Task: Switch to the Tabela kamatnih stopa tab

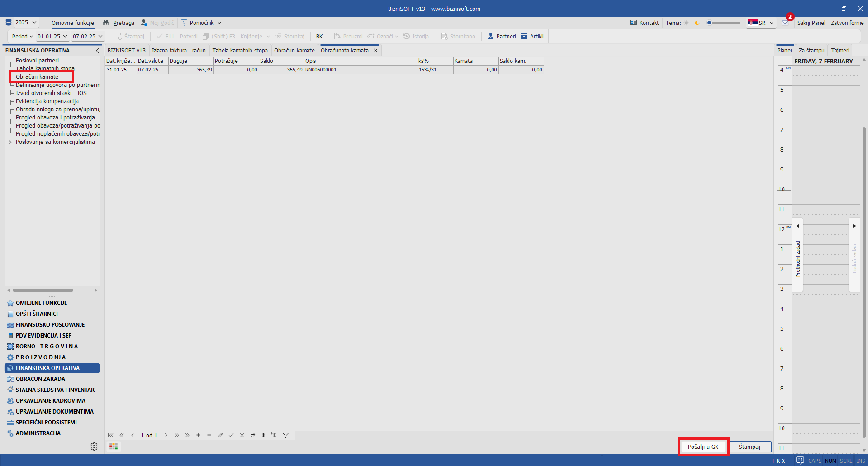Action: pos(240,50)
